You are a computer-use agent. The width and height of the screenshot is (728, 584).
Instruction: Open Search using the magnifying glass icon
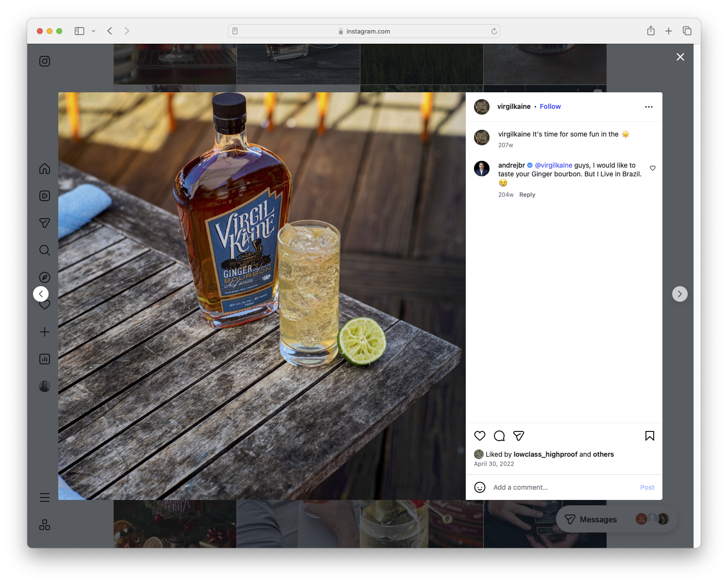coord(44,250)
